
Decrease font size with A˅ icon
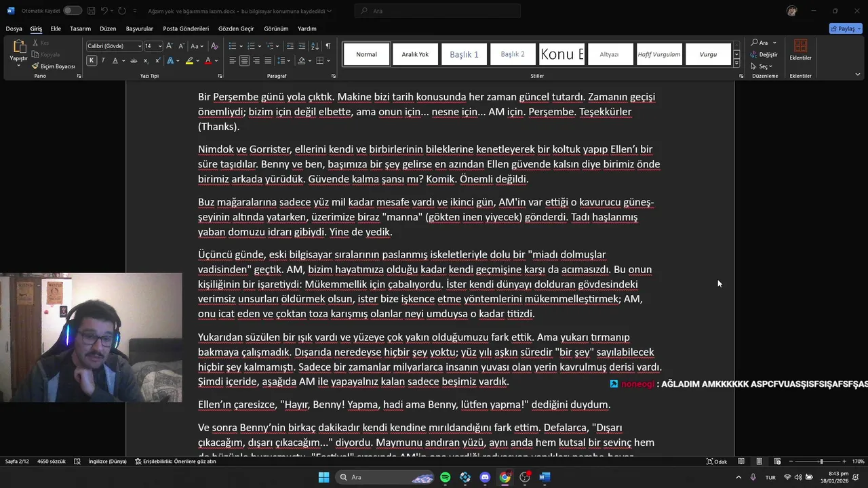[x=181, y=45]
